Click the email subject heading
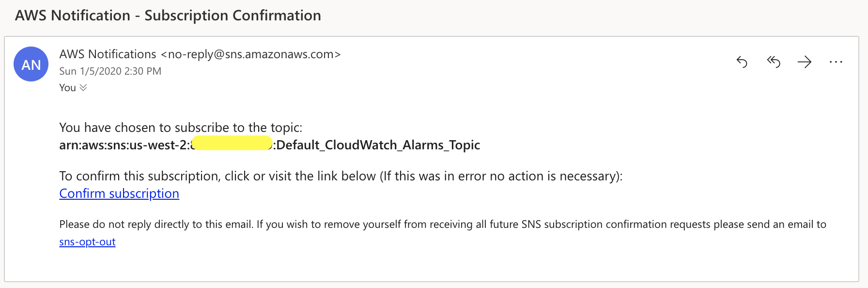Viewport: 868px width, 288px height. [168, 16]
